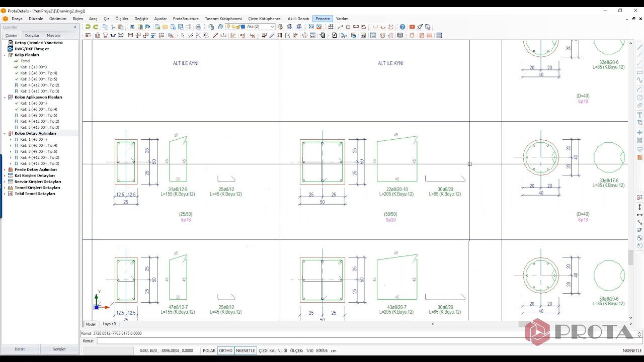Click the Print icon in toolbar
This screenshot has width=644, height=362.
pyautogui.click(x=198, y=27)
